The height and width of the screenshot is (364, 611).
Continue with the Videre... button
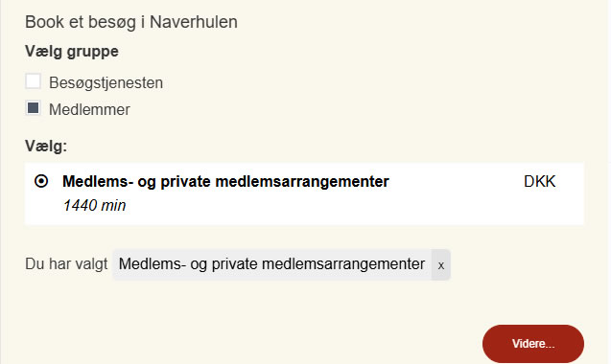[533, 344]
